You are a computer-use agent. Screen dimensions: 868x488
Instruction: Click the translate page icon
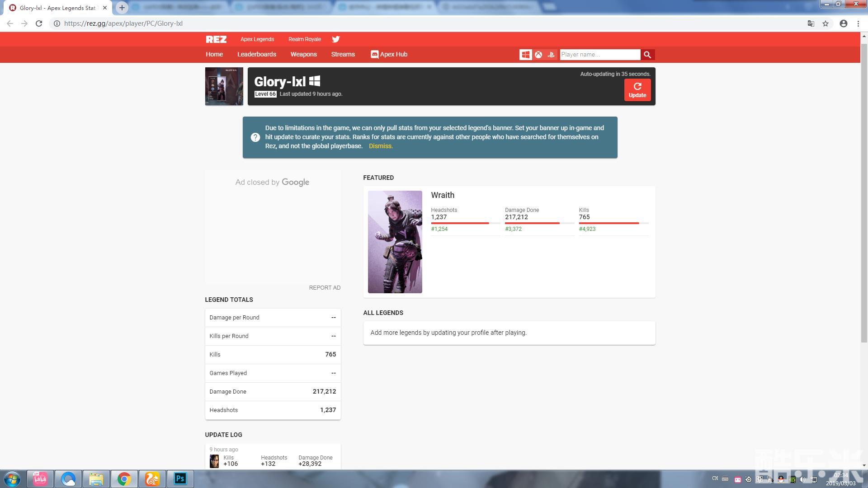pos(811,23)
